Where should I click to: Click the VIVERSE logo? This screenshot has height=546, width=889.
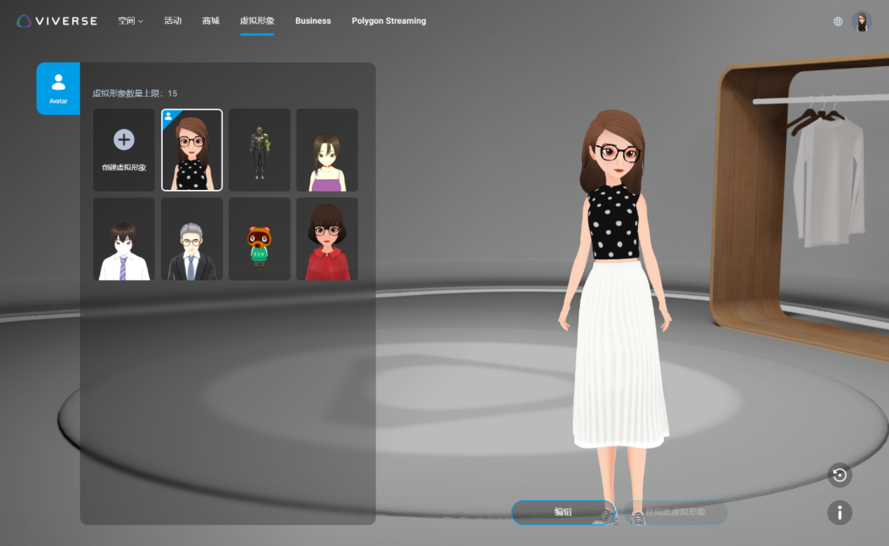tap(57, 21)
